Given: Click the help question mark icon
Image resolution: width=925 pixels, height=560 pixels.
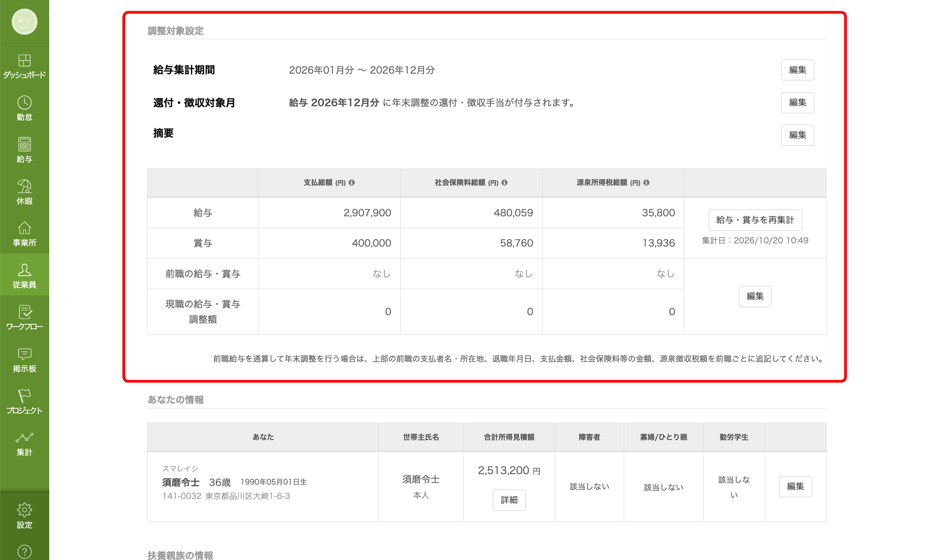Looking at the screenshot, I should pyautogui.click(x=24, y=551).
